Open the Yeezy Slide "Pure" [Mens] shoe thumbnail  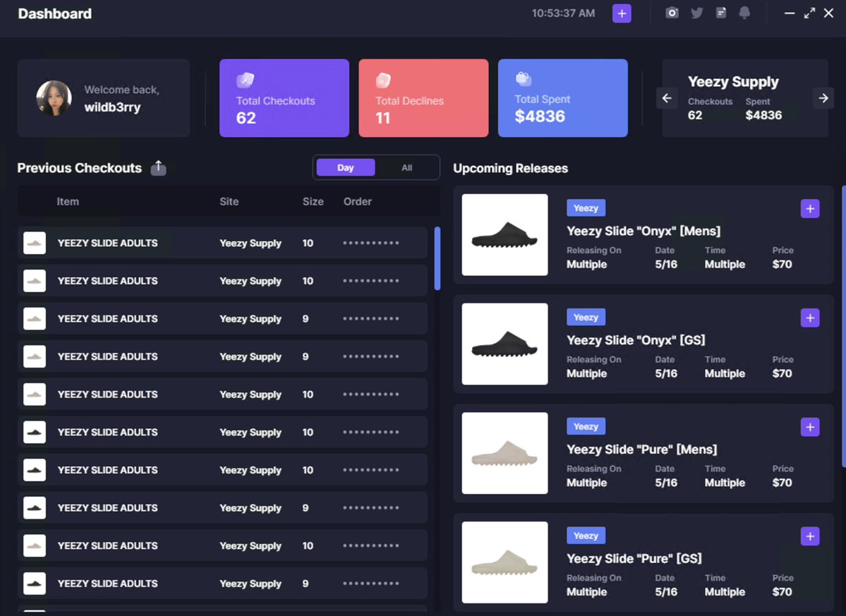(505, 453)
